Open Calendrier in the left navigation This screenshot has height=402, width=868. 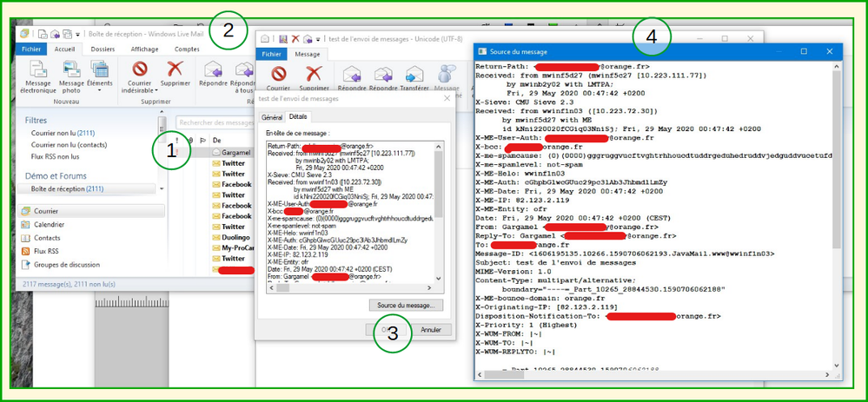pos(49,224)
